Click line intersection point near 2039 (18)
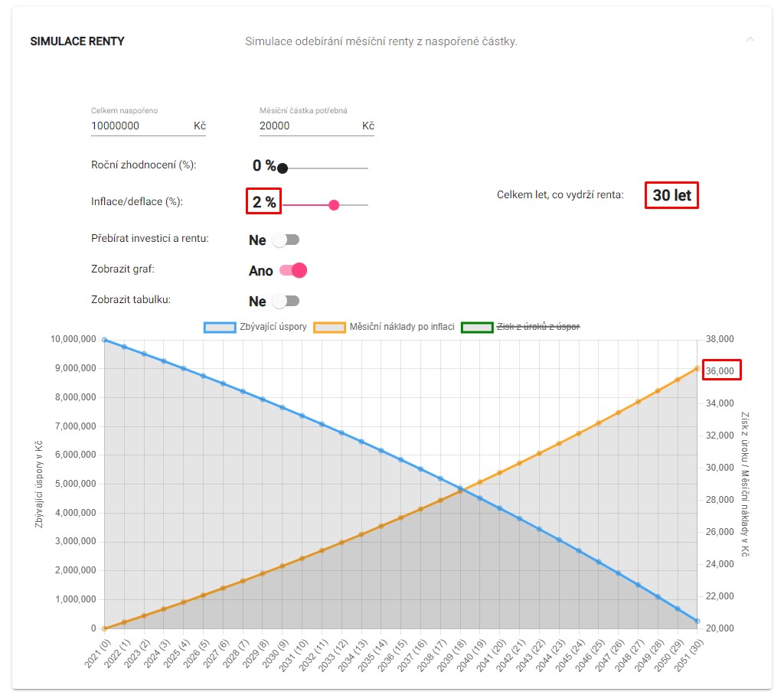784x695 pixels. coord(460,488)
